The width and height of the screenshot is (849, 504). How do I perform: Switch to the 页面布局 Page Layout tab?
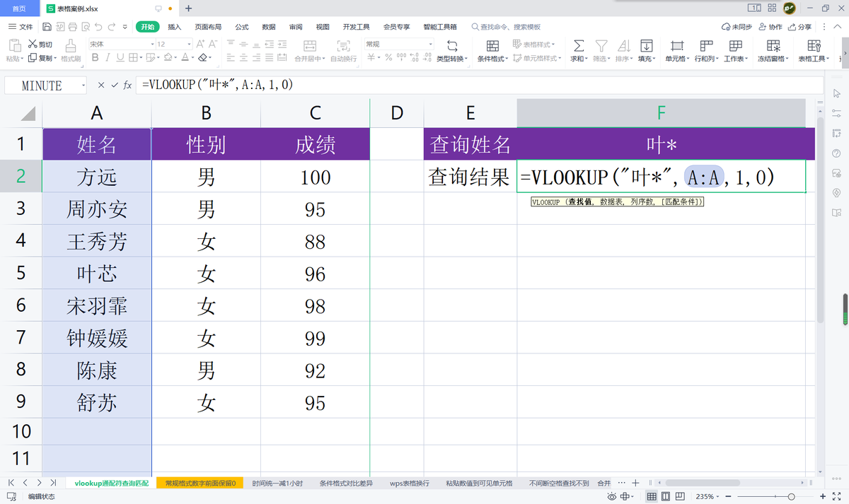coord(208,27)
